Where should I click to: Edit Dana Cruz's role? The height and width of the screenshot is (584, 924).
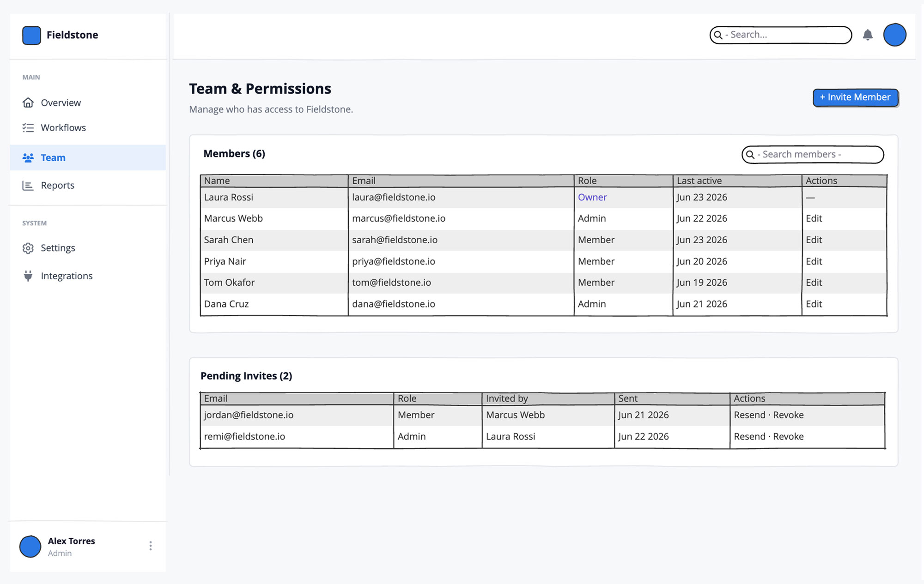pos(814,304)
